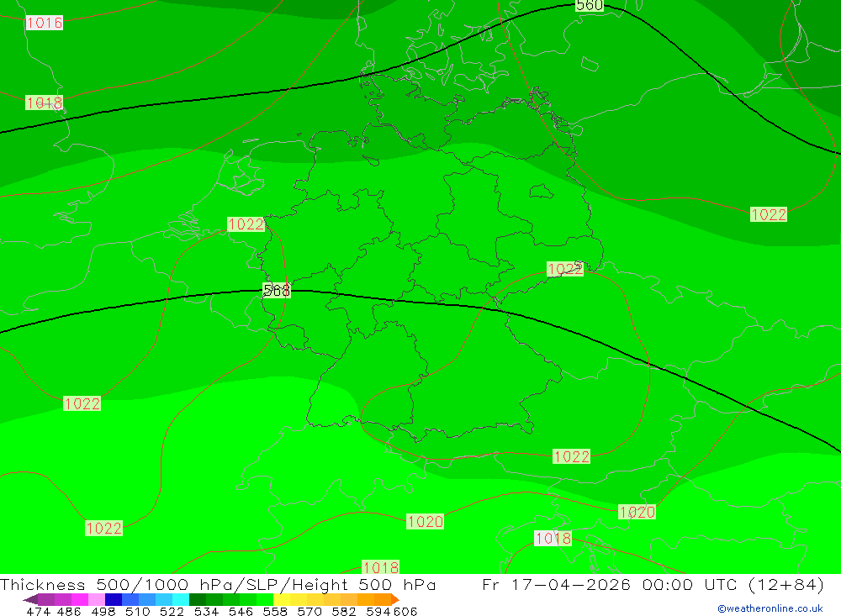Viewport: 841px width, 616px height.
Task: Click the legend value 558
Action: click(x=275, y=611)
